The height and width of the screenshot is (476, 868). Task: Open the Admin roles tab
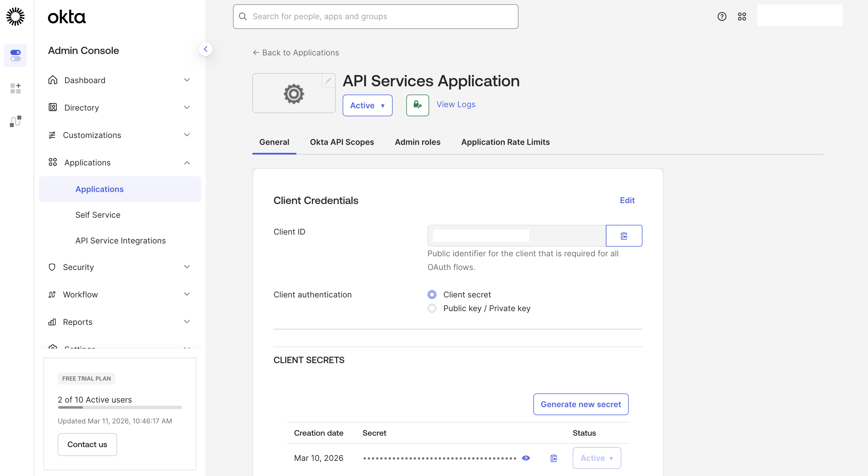417,142
